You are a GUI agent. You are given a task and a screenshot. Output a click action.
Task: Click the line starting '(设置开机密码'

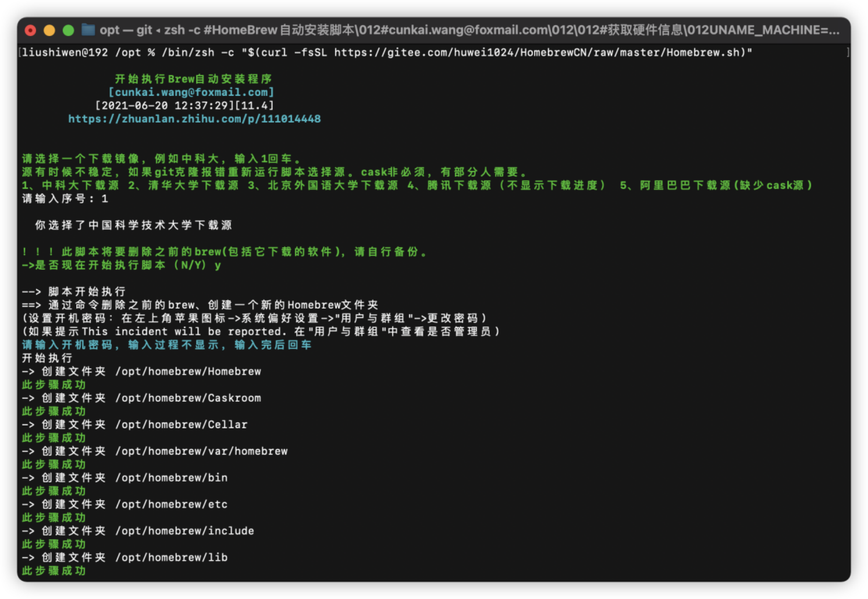254,318
